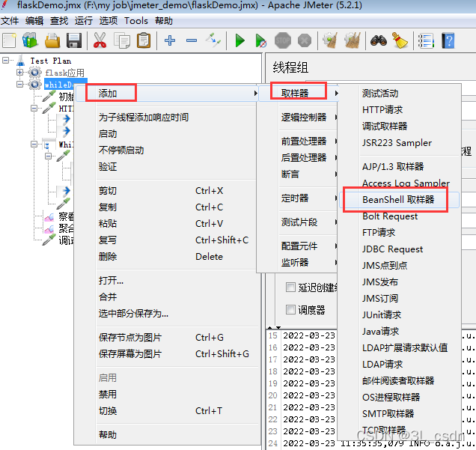Click the Shutdown test icon

click(x=305, y=40)
